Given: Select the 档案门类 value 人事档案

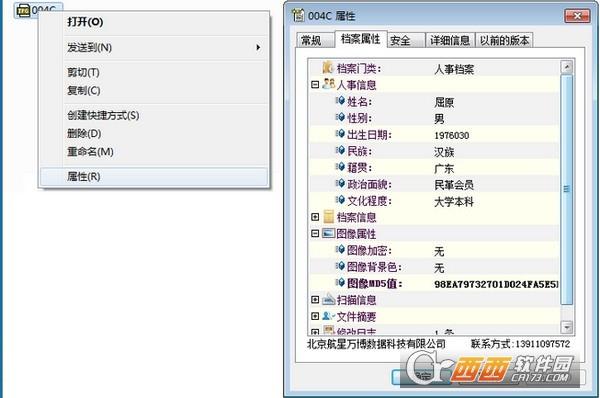Looking at the screenshot, I should pos(454,69).
